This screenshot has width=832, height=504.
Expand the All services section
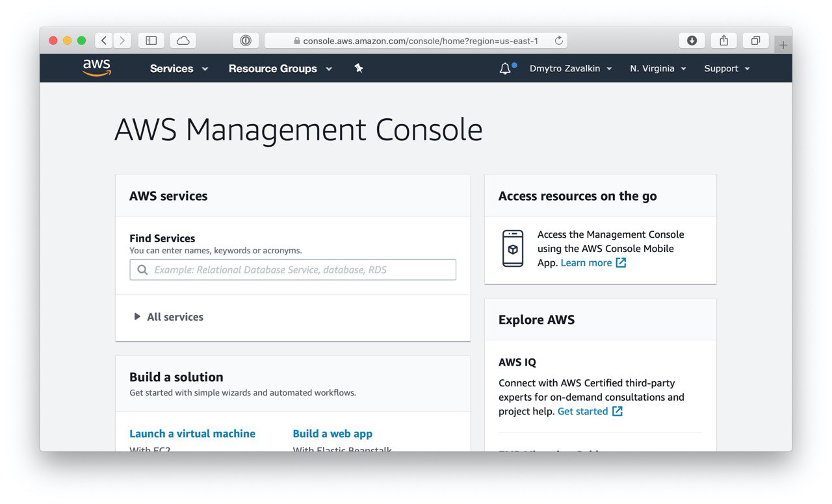tap(169, 317)
